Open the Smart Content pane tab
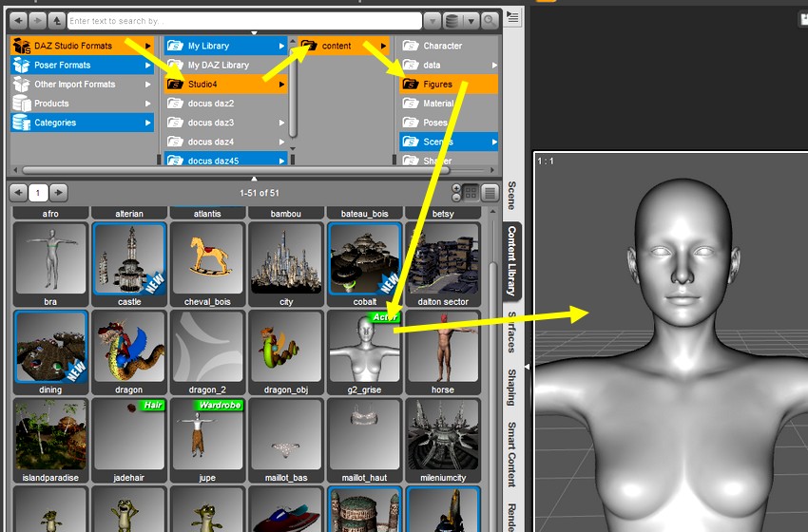Viewport: 808px width, 532px height. [x=511, y=454]
